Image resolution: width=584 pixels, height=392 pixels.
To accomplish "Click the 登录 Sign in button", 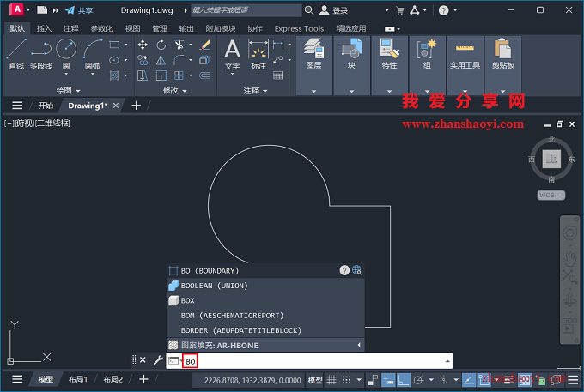I will coord(334,10).
